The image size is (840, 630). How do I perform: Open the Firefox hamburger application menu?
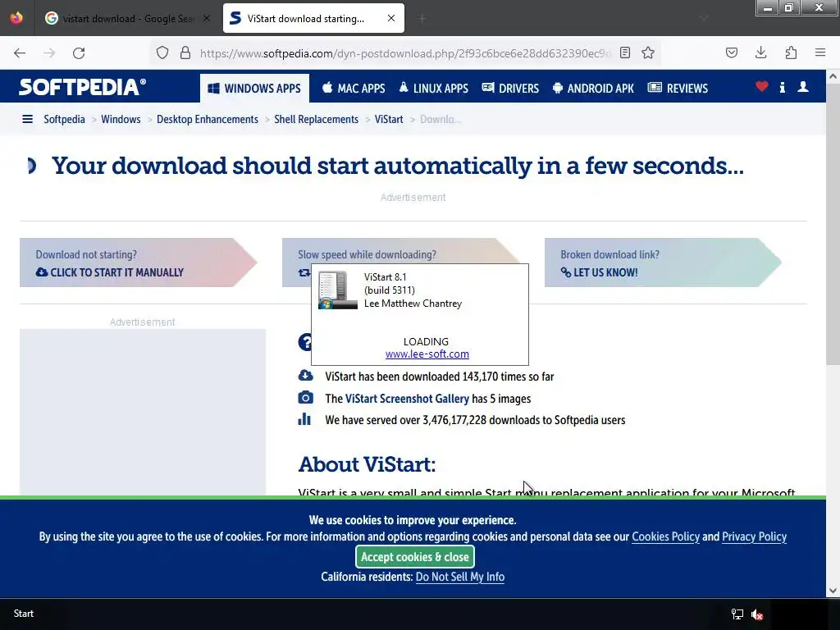(820, 53)
